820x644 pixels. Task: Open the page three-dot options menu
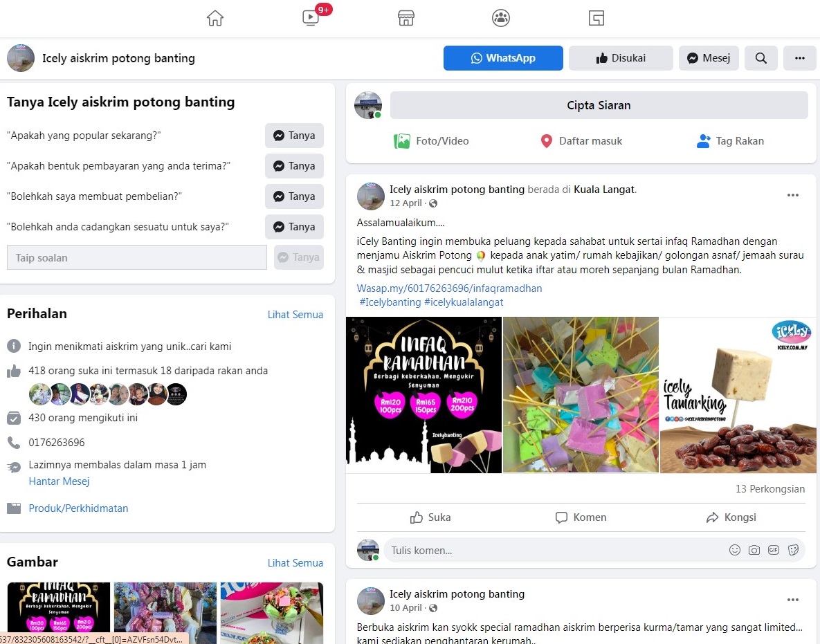[x=800, y=58]
